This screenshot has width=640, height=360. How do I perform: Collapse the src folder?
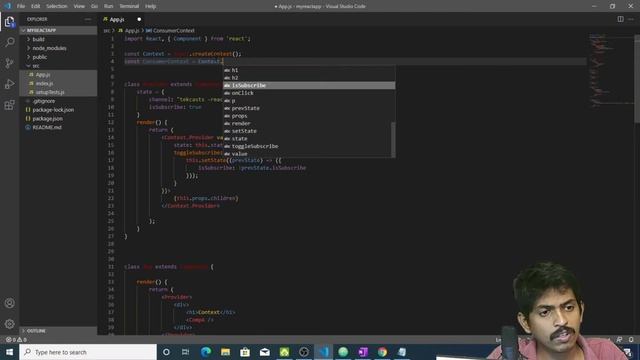(x=58, y=66)
